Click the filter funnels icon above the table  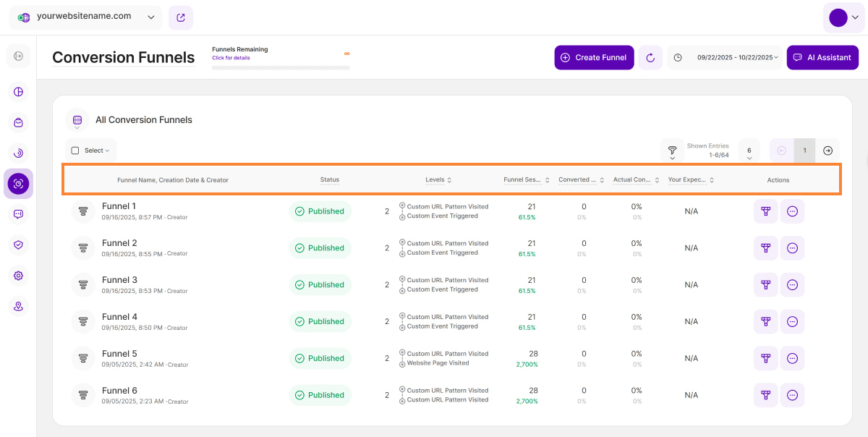click(672, 150)
